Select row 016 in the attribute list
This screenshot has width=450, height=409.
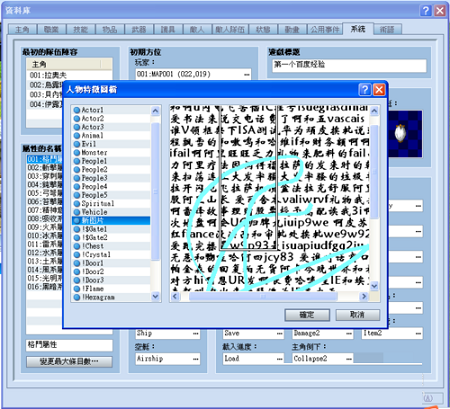pyautogui.click(x=44, y=287)
